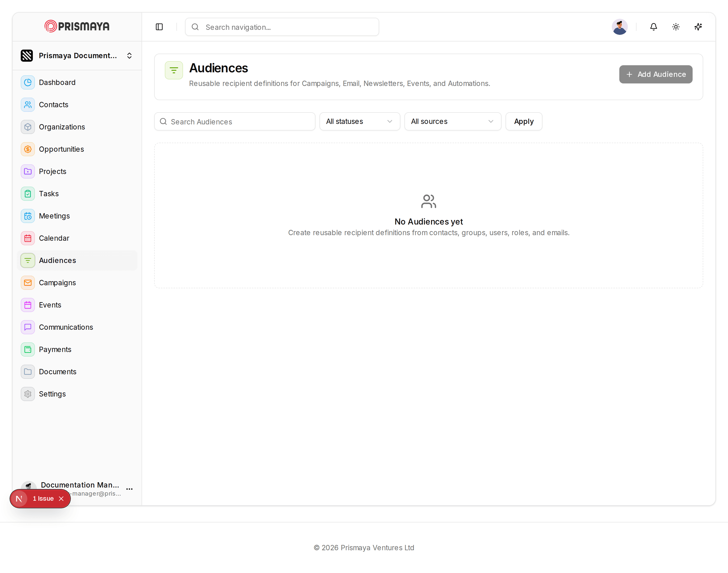Expand the Prismaya Document workspace switcher
This screenshot has width=728, height=573.
pos(77,56)
